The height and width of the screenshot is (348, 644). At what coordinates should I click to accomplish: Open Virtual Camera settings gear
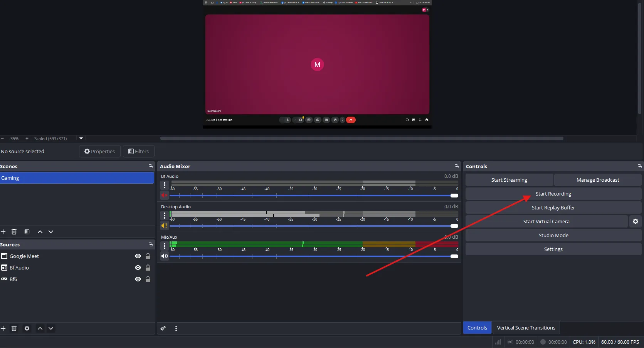636,221
